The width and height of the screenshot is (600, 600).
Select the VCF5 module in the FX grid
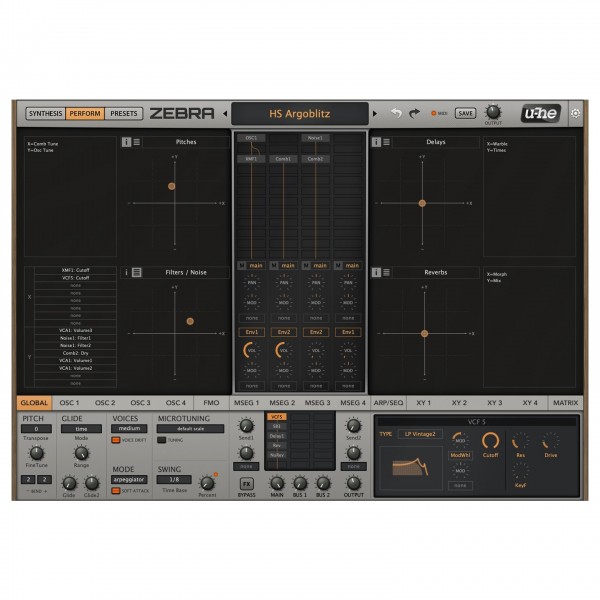tap(277, 417)
